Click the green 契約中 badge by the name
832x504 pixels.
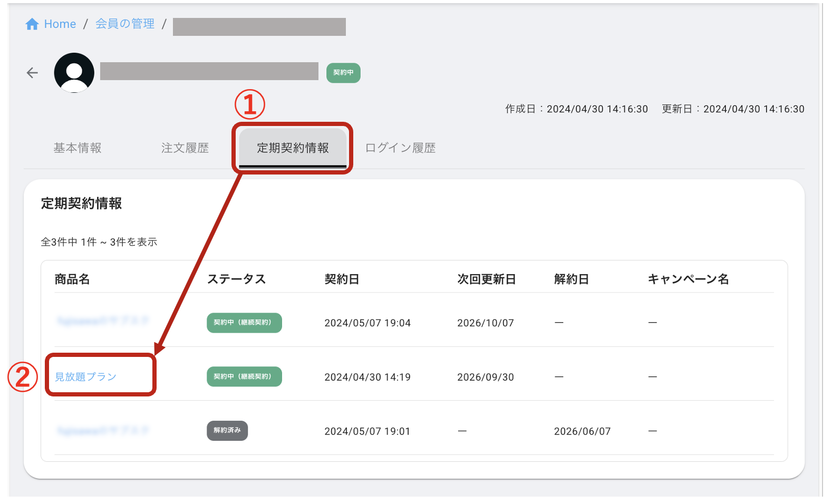(343, 73)
